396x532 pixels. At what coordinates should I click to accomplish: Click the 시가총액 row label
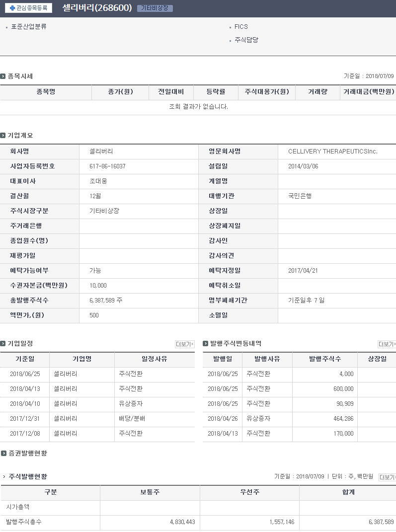[18, 507]
